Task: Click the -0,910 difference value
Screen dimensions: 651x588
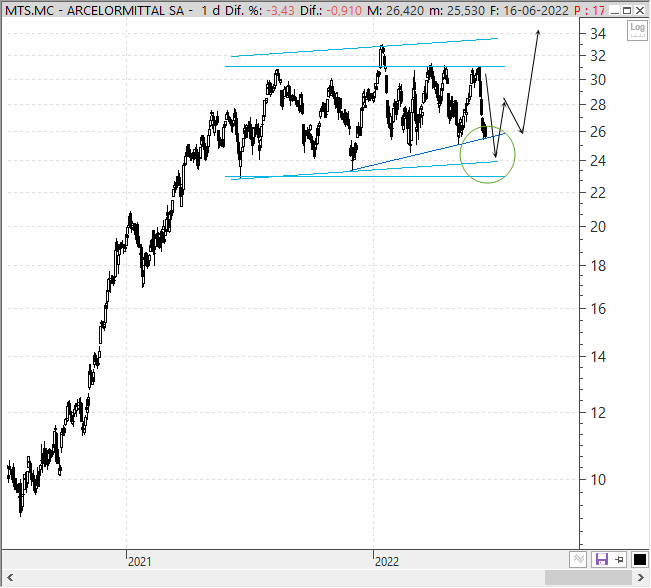Action: coord(344,10)
